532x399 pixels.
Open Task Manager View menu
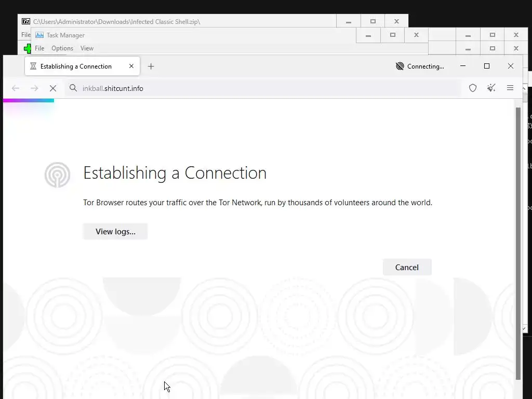pyautogui.click(x=87, y=48)
